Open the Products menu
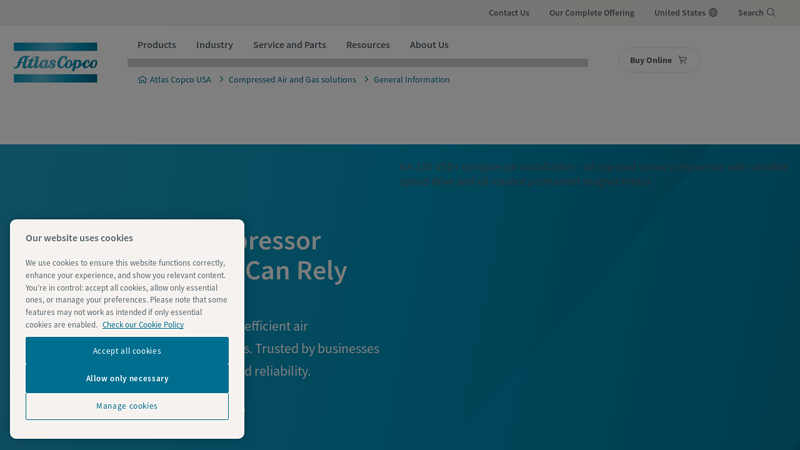 coord(156,45)
